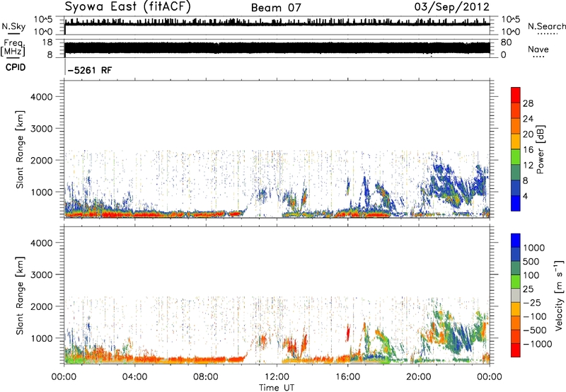The image size is (566, 392).
Task: Click the 'Power [dB]' color bar label
Action: pyautogui.click(x=540, y=149)
